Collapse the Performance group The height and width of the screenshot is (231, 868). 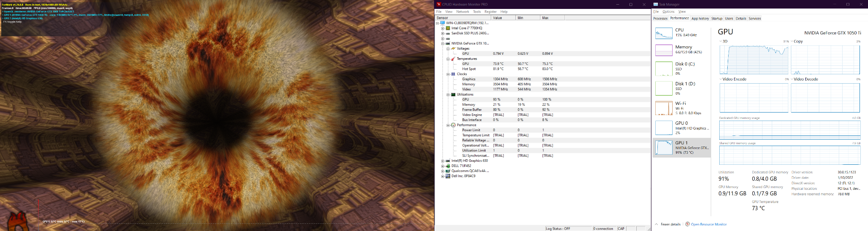click(448, 125)
